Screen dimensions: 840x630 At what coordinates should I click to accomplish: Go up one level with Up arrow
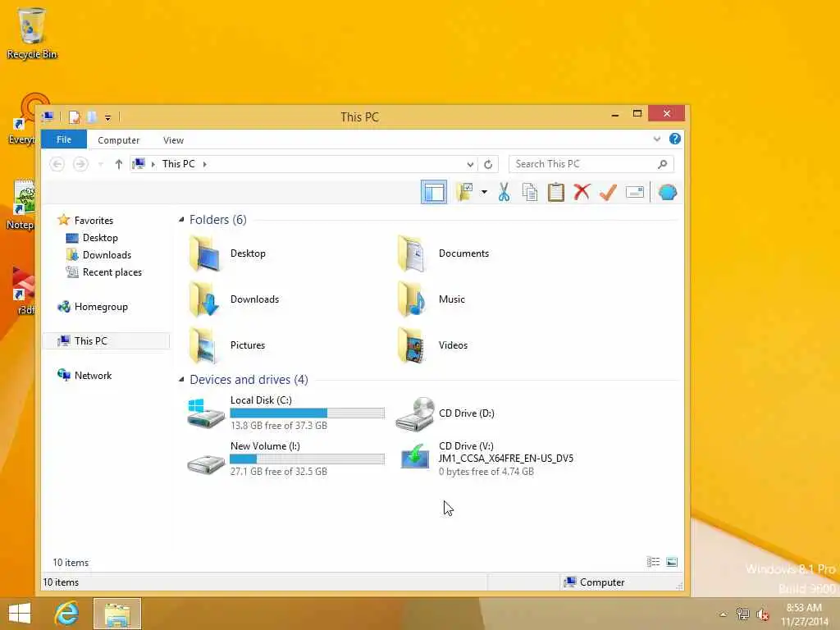[118, 164]
